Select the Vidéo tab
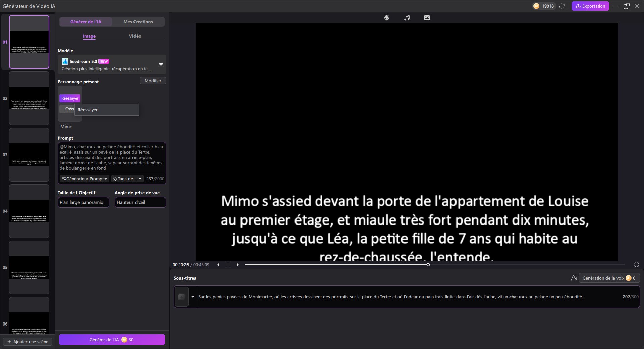 tap(135, 36)
